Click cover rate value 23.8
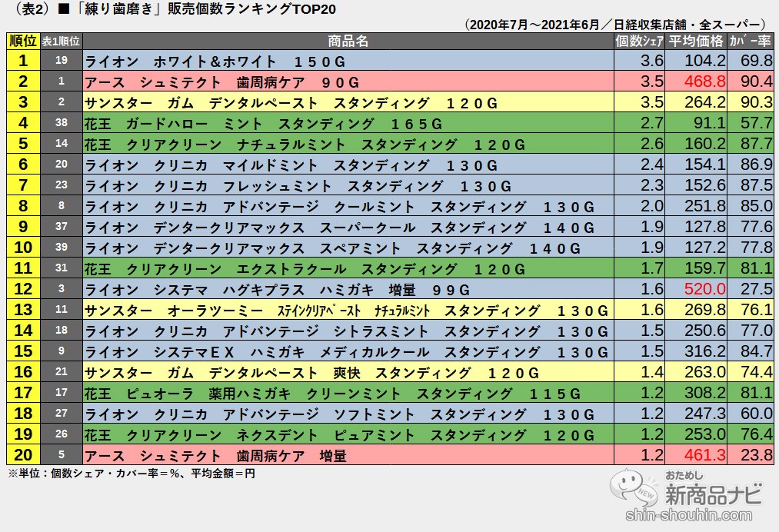Screen dimensions: 779x532 pyautogui.click(x=757, y=455)
